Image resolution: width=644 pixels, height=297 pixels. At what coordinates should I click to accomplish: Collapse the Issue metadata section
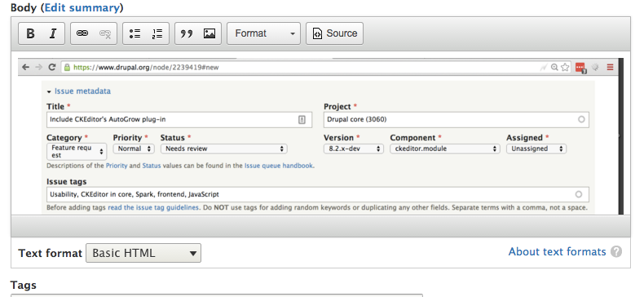(49, 91)
